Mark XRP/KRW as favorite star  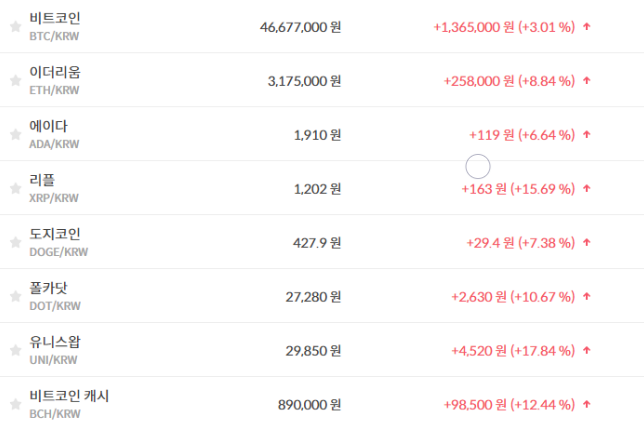[15, 188]
